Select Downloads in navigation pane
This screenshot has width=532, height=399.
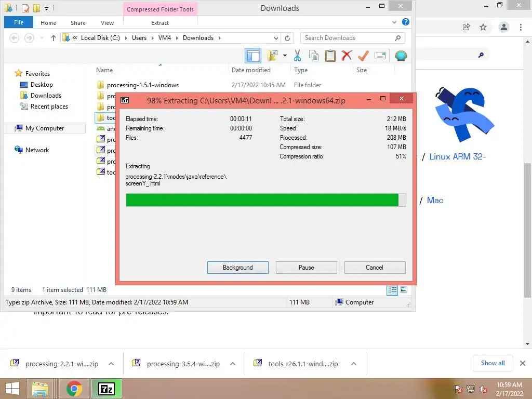46,96
